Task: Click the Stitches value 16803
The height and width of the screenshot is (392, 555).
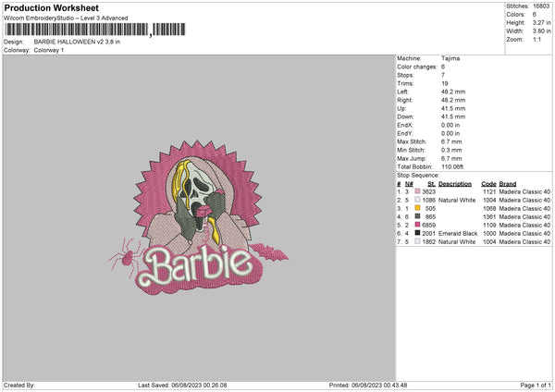Action: tap(541, 6)
